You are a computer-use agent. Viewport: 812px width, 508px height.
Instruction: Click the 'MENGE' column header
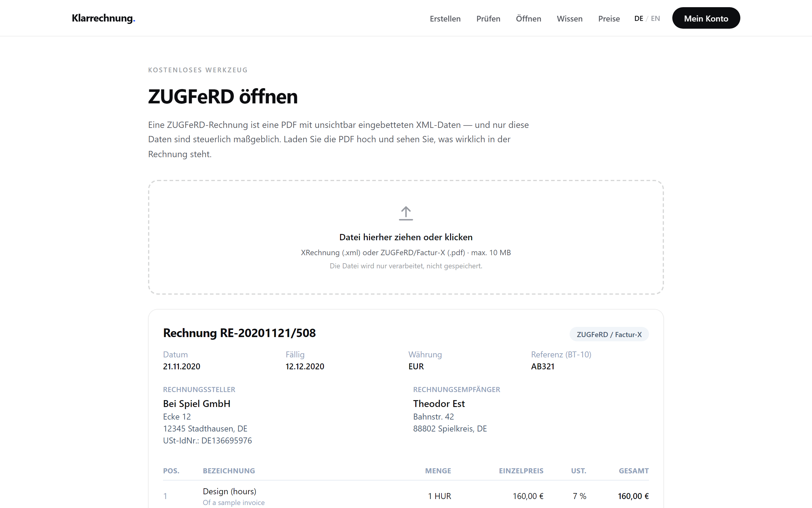[438, 471]
